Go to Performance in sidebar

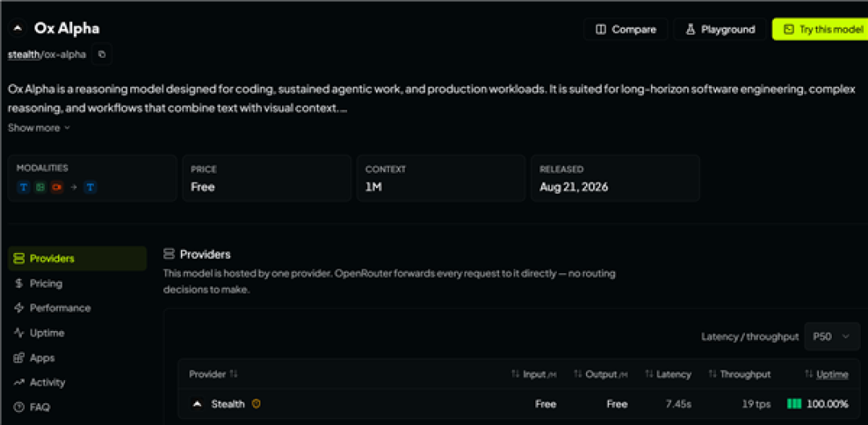coord(77,308)
